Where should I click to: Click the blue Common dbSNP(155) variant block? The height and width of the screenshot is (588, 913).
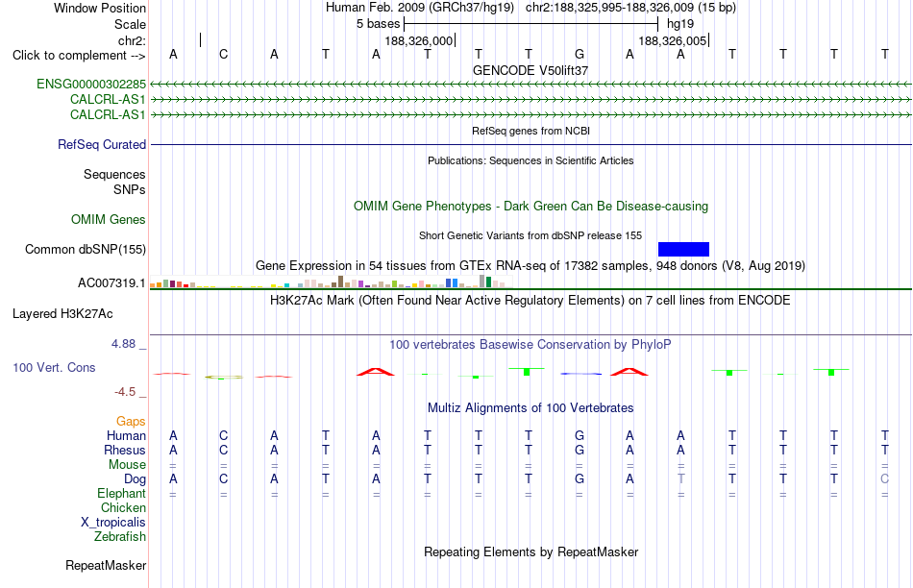683,249
